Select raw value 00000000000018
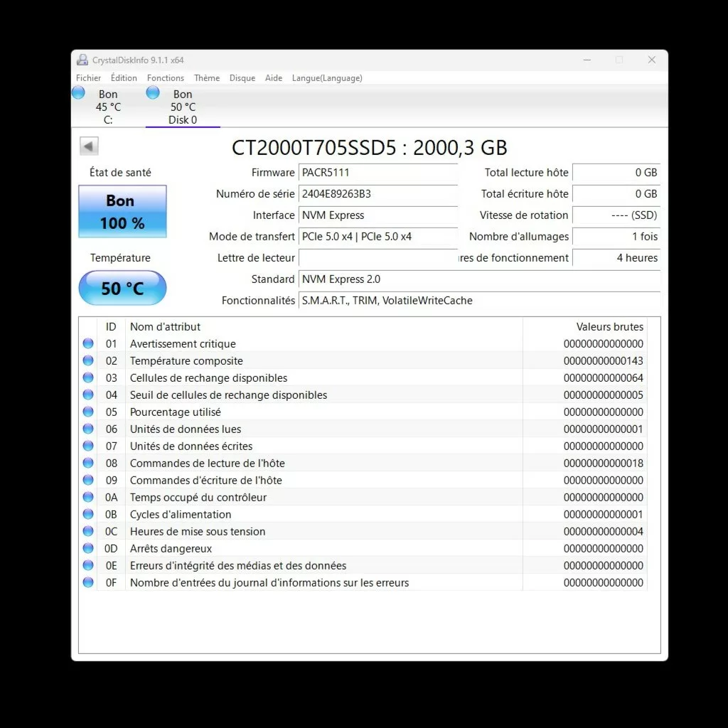Viewport: 728px width, 728px height. tap(603, 463)
